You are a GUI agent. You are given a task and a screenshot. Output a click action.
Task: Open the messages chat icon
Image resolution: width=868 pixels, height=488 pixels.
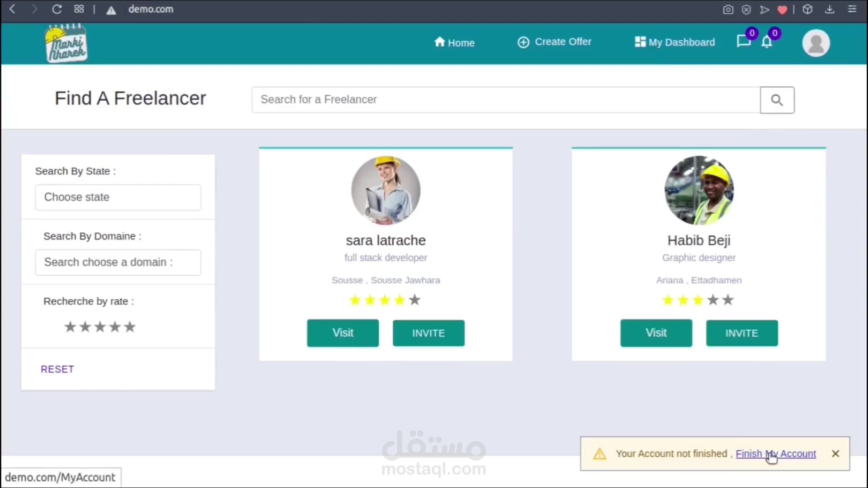[743, 42]
